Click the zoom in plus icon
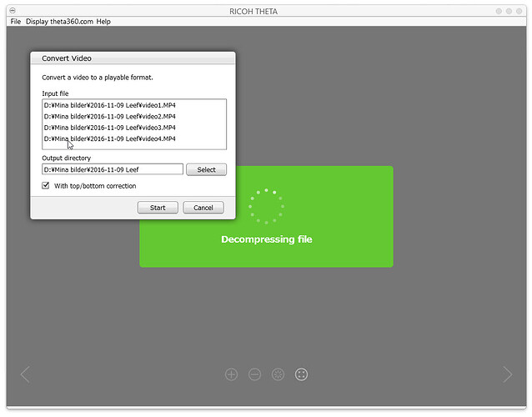Viewport: 532px width, 417px height. click(x=231, y=374)
